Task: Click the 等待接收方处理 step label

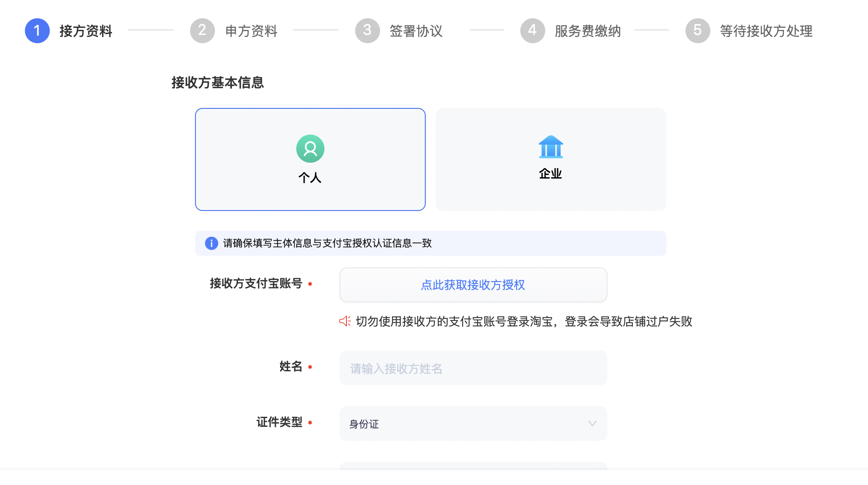Action: (x=766, y=31)
